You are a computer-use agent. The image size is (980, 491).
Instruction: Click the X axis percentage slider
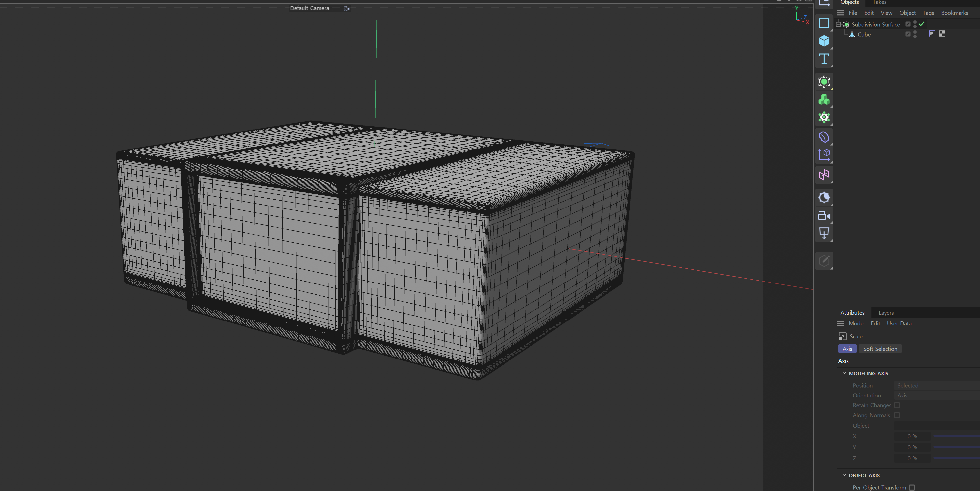point(956,436)
